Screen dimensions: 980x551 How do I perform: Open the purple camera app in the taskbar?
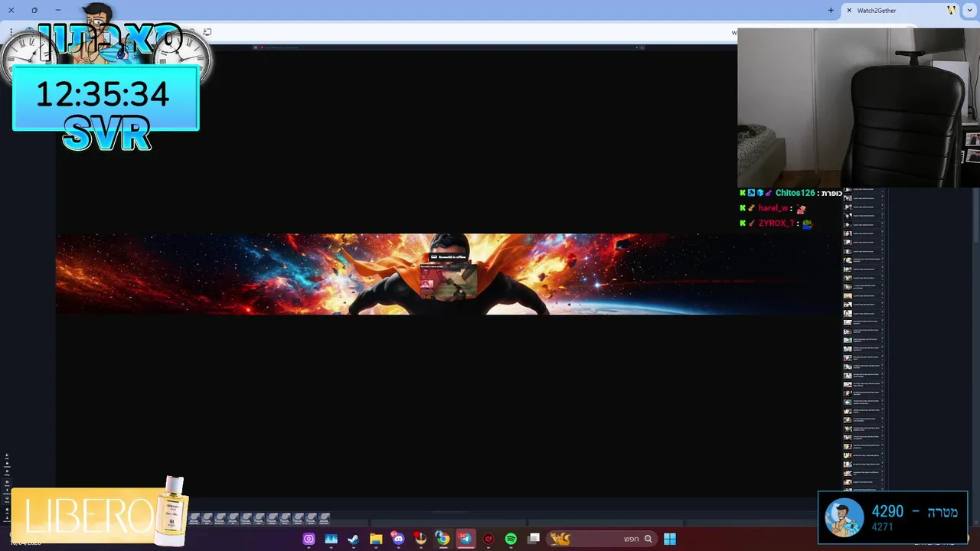(309, 539)
